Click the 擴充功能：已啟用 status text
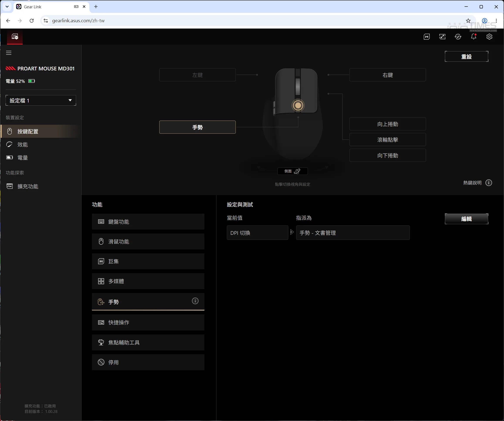The height and width of the screenshot is (421, 504). [40, 406]
